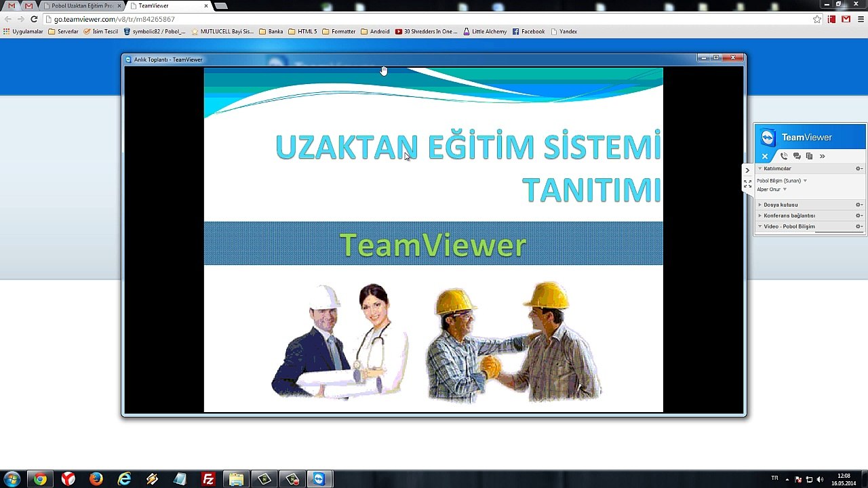This screenshot has height=488, width=868.
Task: Open the first pinned Gmail tab
Action: [12, 5]
